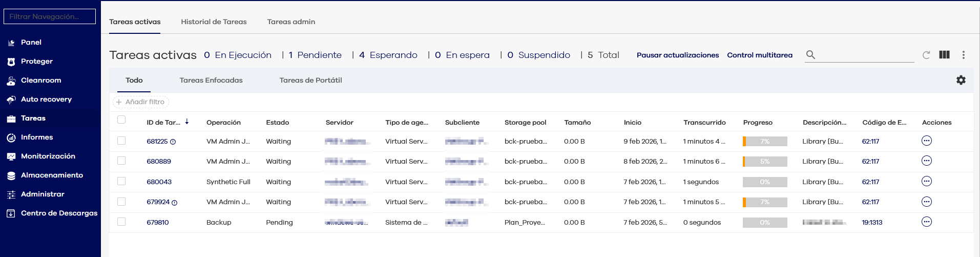Open task ID 681225 link
The width and height of the screenshot is (980, 257).
tap(157, 141)
